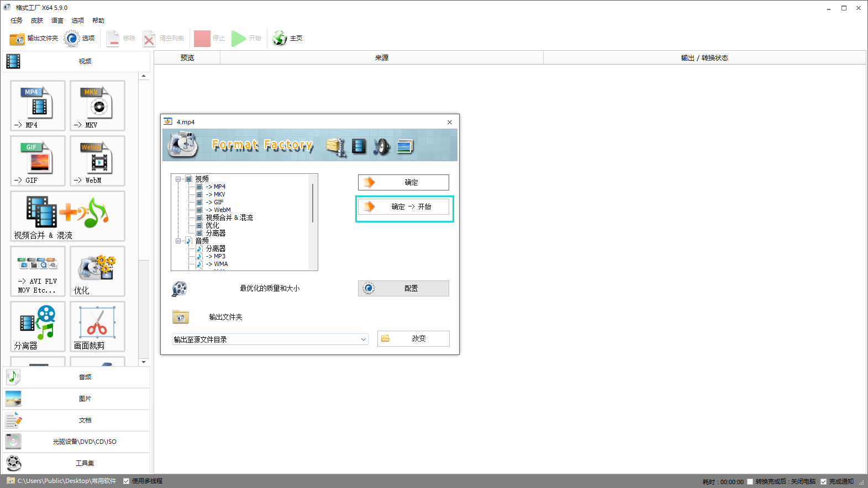The height and width of the screenshot is (488, 868).
Task: Open the 任务 menu
Action: (x=17, y=20)
